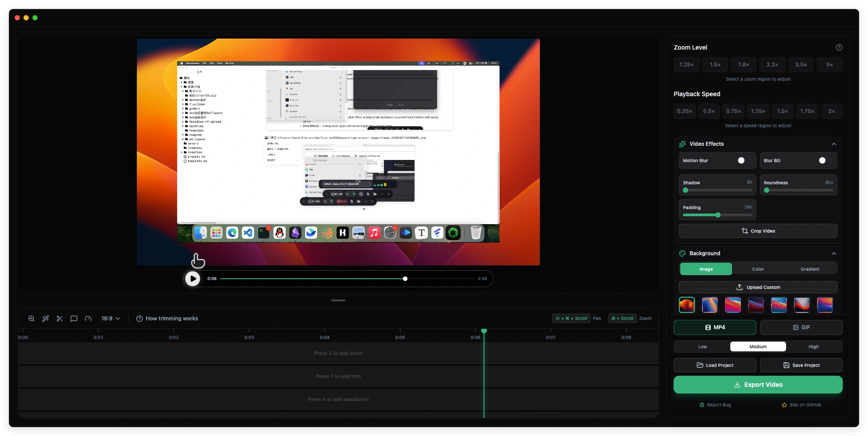The image size is (868, 436).
Task: Open Zoom Level help question mark
Action: click(839, 47)
